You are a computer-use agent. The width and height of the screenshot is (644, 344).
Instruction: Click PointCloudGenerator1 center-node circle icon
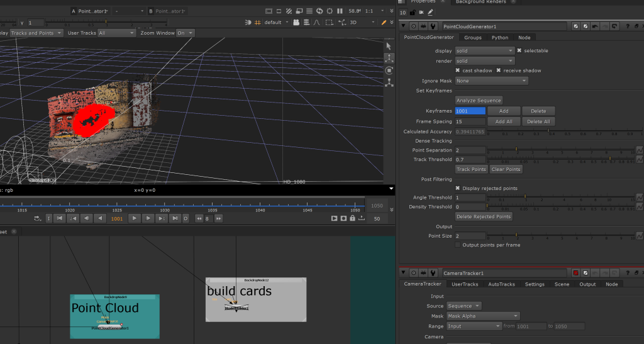pyautogui.click(x=414, y=26)
